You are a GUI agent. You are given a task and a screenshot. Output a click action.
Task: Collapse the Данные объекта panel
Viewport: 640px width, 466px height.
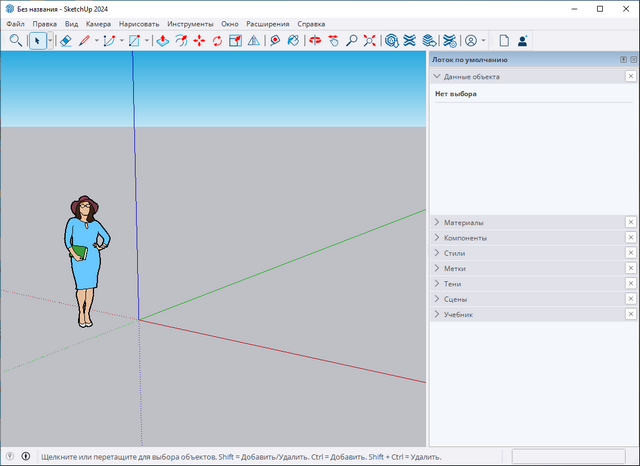(437, 76)
